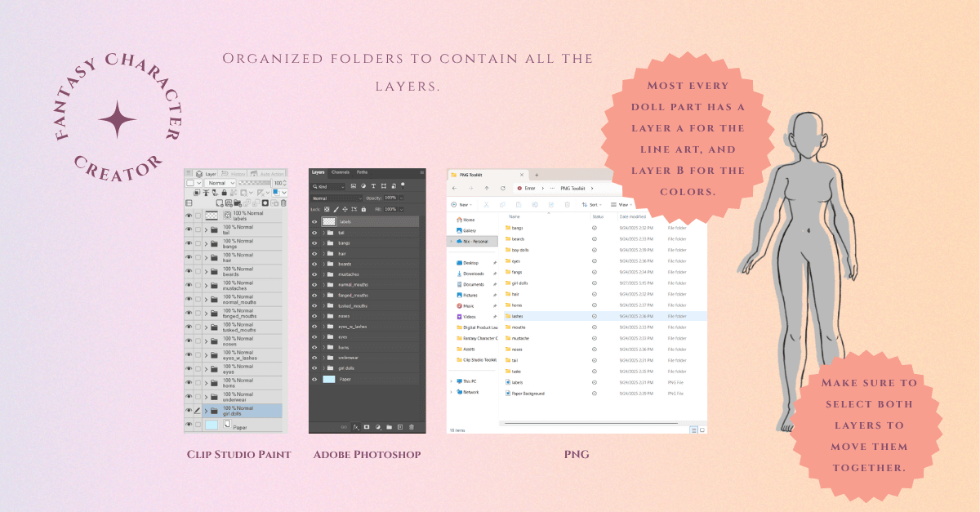Hide the tail folder in Clip Studio Paint
Image resolution: width=980 pixels, height=512 pixels.
tap(189, 229)
